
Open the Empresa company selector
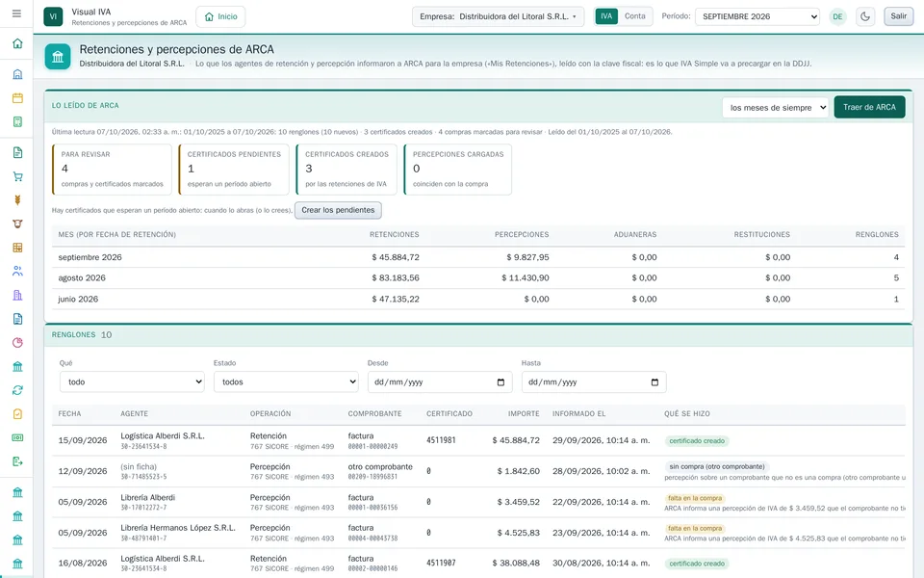point(498,16)
